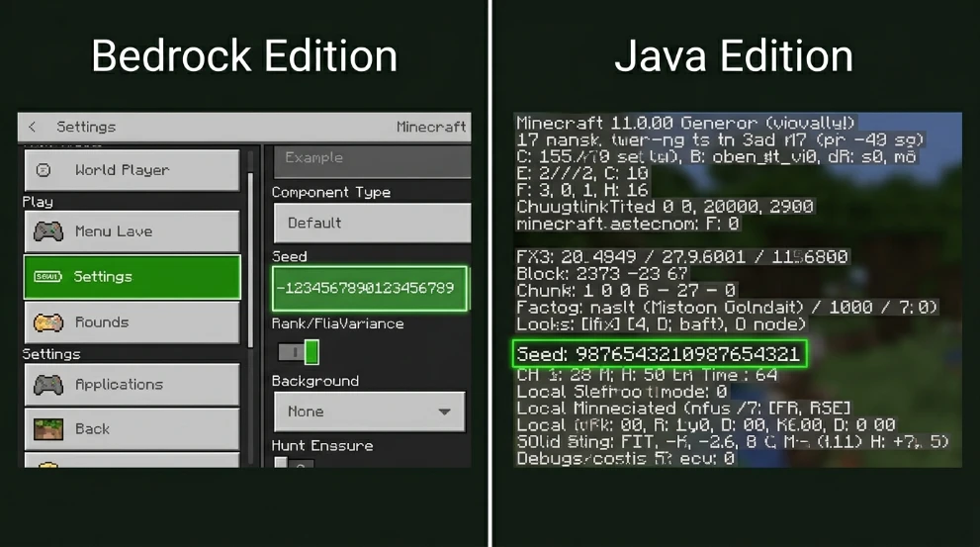This screenshot has height=547, width=980.
Task: Click the E: 2///2, C: 10 line
Action: [581, 173]
